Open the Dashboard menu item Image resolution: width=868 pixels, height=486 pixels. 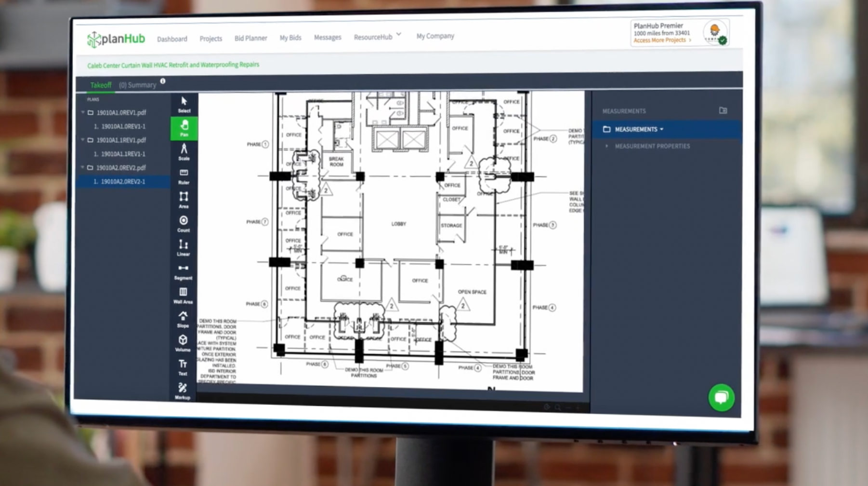172,39
